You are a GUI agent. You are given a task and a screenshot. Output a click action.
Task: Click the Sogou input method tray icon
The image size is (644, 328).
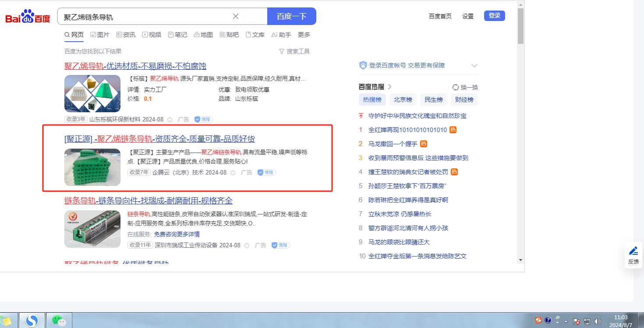(x=538, y=321)
